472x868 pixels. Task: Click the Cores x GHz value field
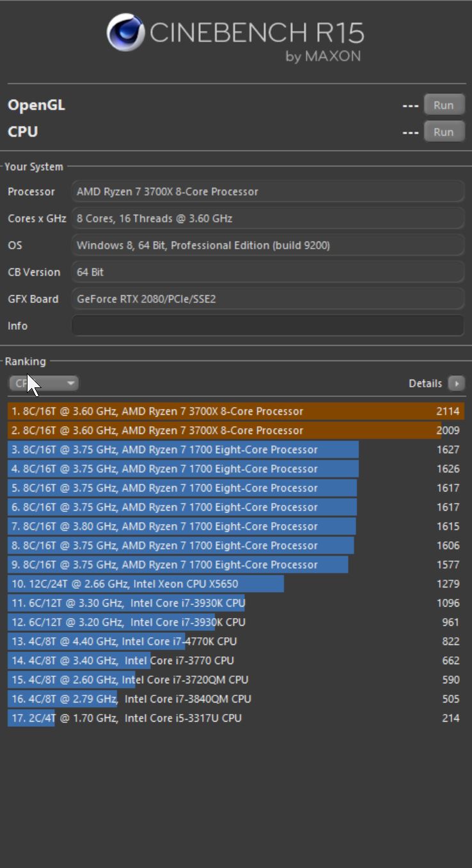coord(268,218)
